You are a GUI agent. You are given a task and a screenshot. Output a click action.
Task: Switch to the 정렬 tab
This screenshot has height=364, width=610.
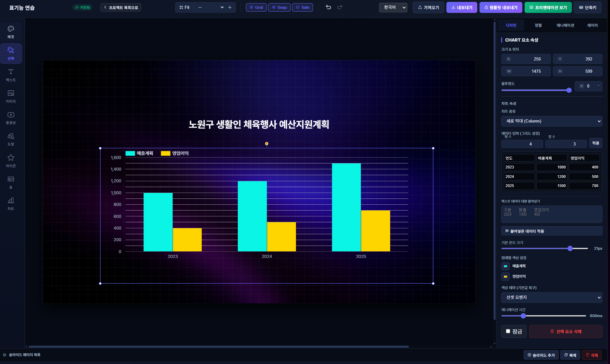click(538, 25)
